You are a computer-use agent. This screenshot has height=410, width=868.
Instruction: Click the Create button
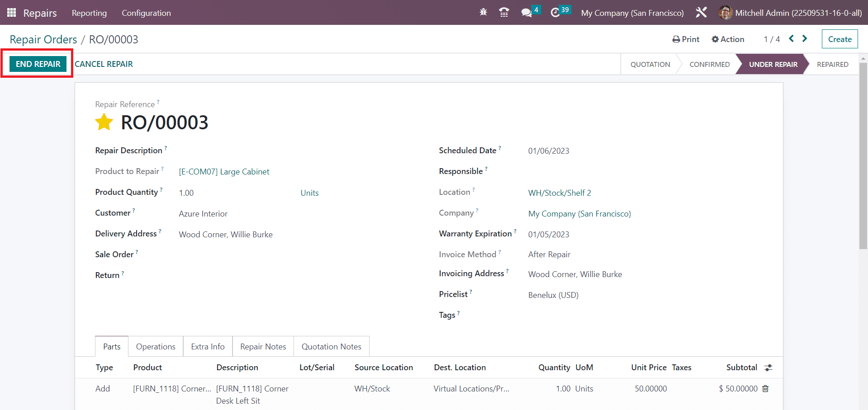coord(840,39)
